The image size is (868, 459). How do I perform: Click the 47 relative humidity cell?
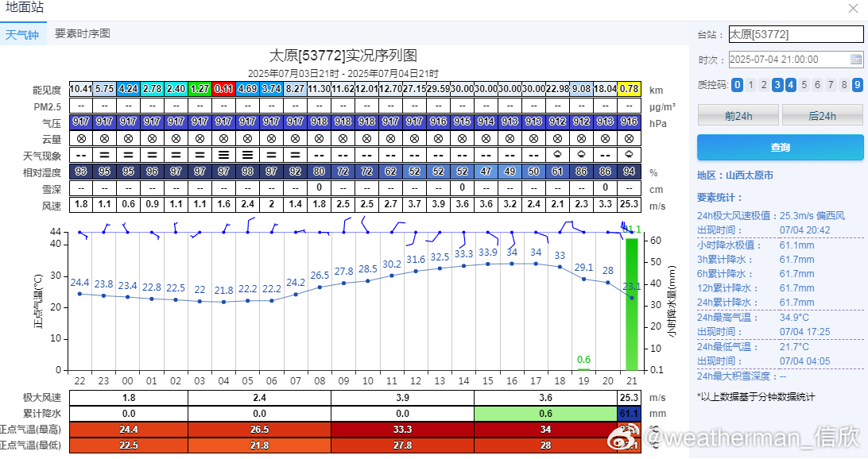point(486,172)
